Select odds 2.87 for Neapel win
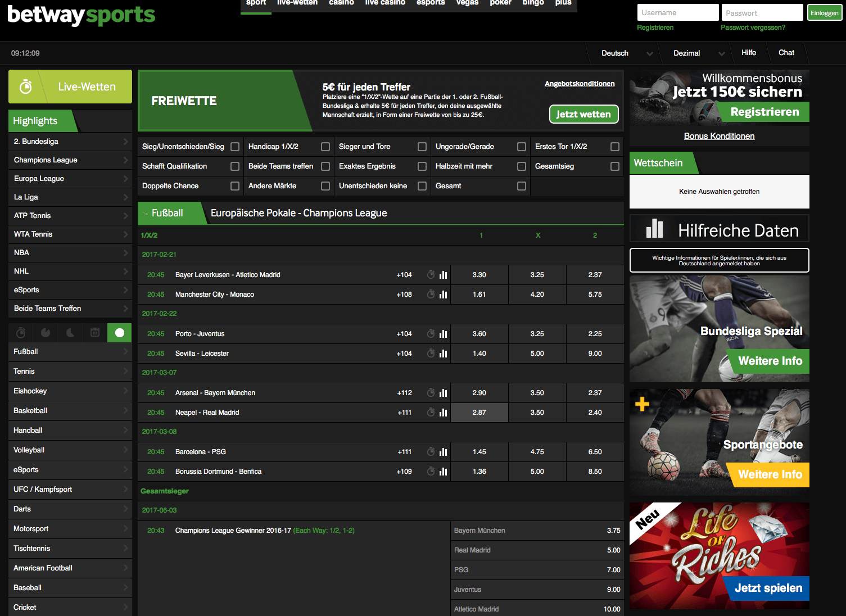Screen dimensions: 846x616 pyautogui.click(x=479, y=413)
